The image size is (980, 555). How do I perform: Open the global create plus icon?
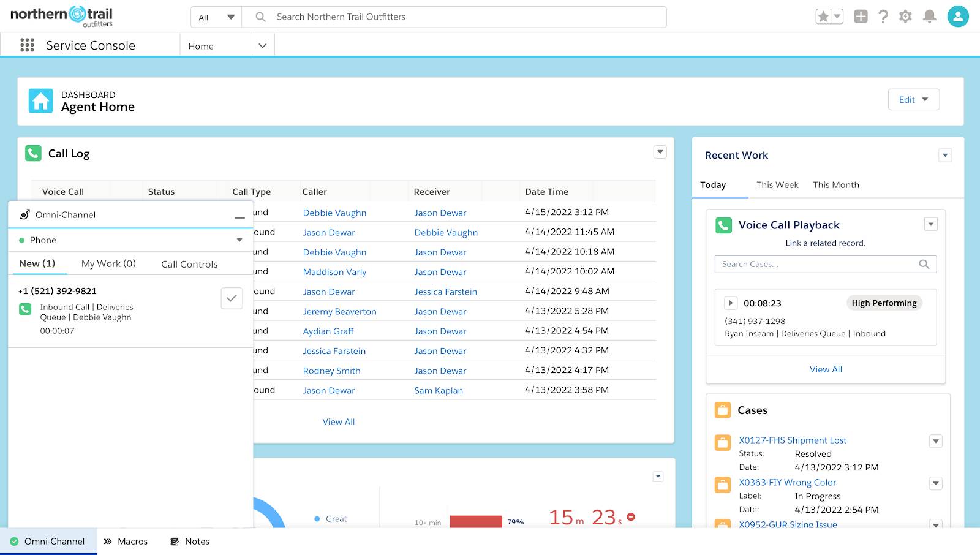coord(861,17)
